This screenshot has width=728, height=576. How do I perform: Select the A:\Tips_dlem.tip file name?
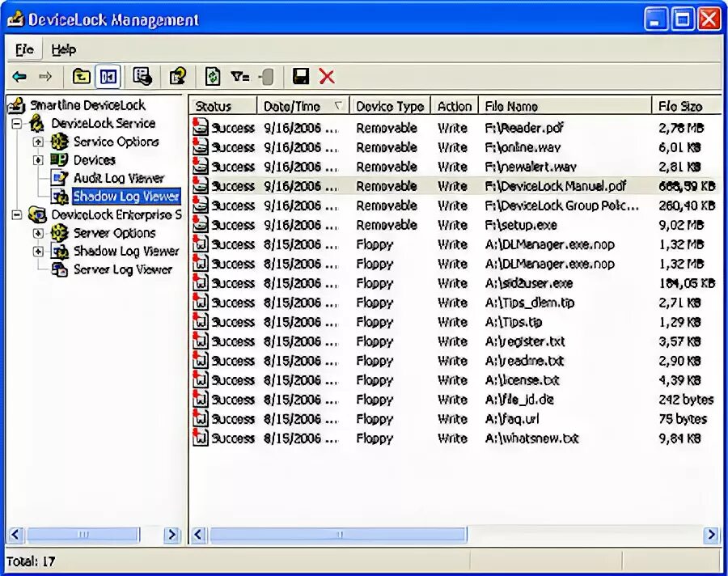click(529, 303)
